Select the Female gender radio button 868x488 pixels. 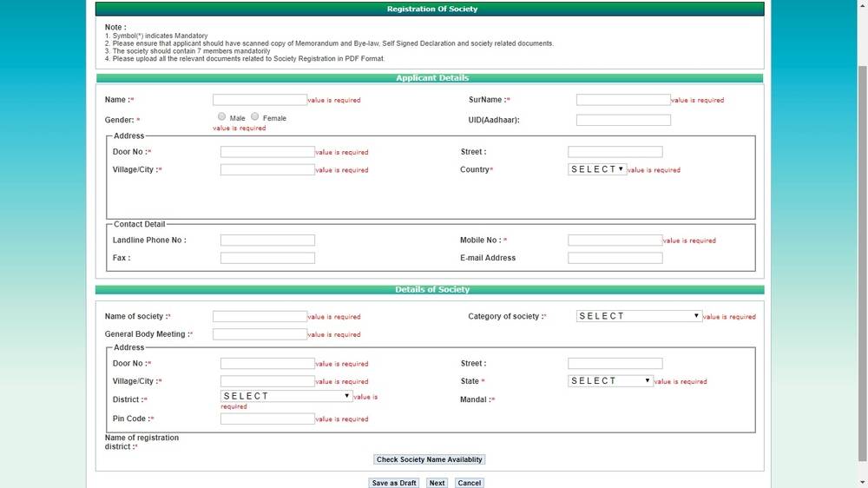[254, 116]
